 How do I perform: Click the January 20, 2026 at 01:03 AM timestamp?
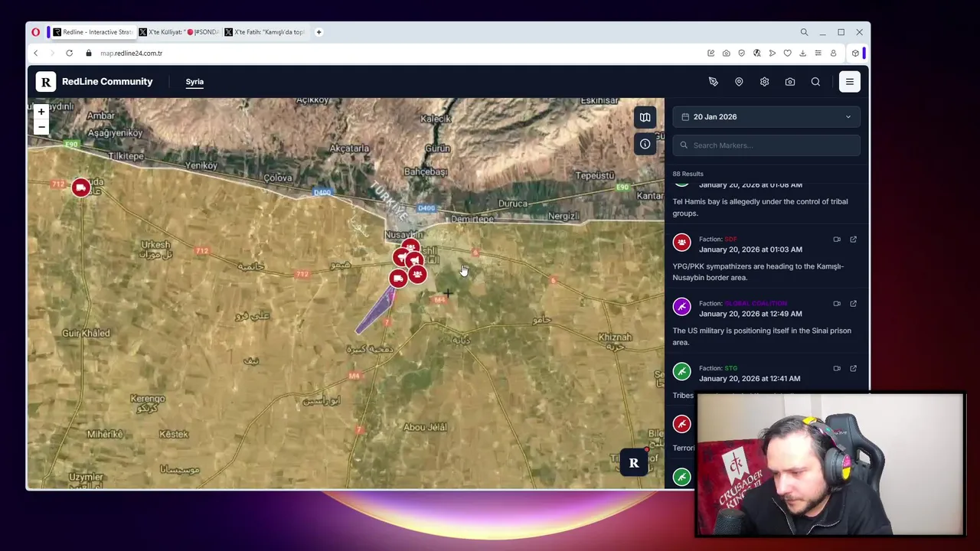(750, 249)
